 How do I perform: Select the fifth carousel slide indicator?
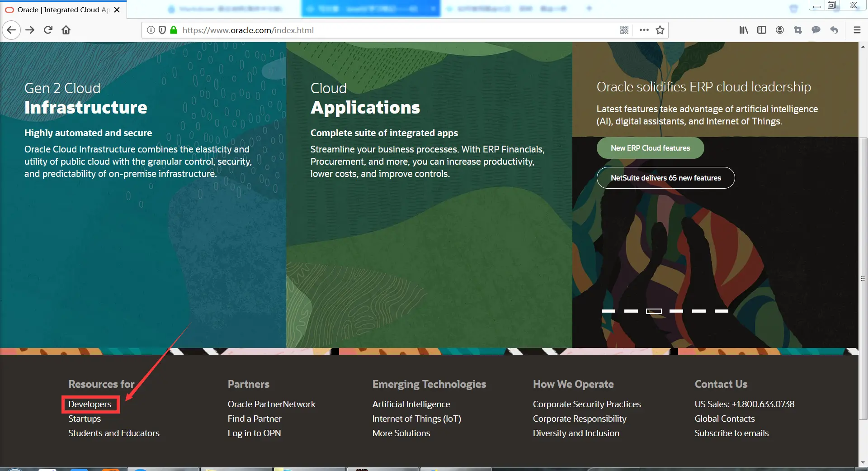[699, 311]
